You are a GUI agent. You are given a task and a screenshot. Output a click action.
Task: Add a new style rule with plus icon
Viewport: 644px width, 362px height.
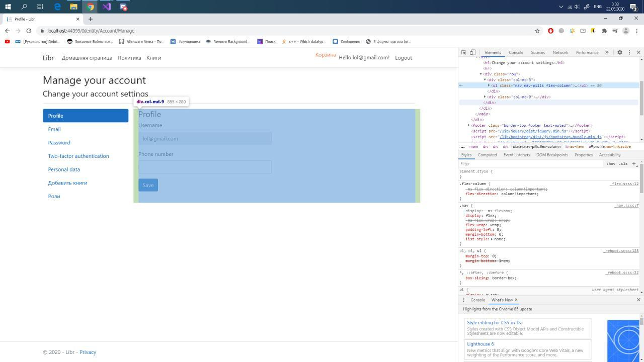(634, 163)
